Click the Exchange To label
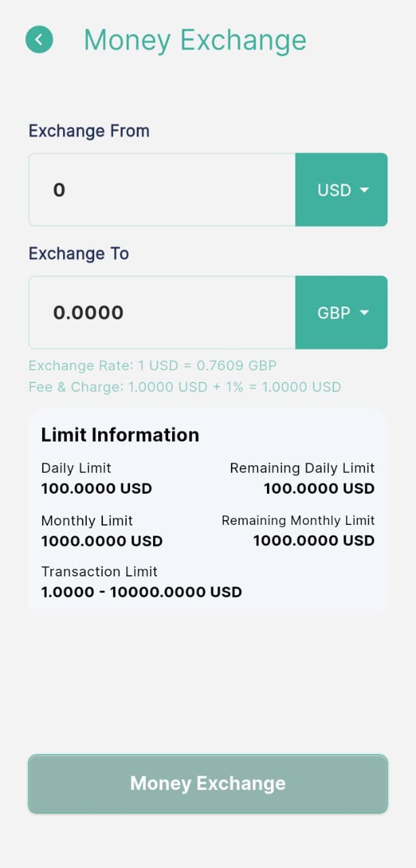416x868 pixels. pyautogui.click(x=79, y=254)
